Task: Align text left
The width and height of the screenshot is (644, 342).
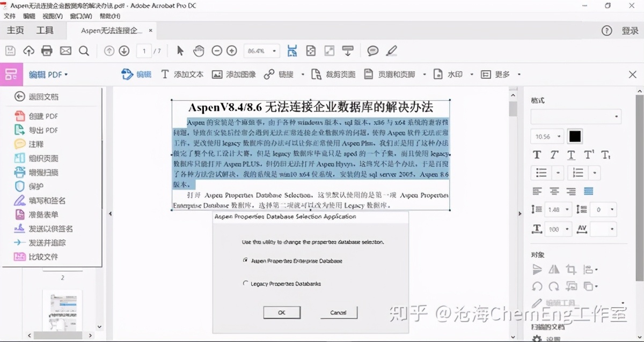Action: (x=537, y=191)
